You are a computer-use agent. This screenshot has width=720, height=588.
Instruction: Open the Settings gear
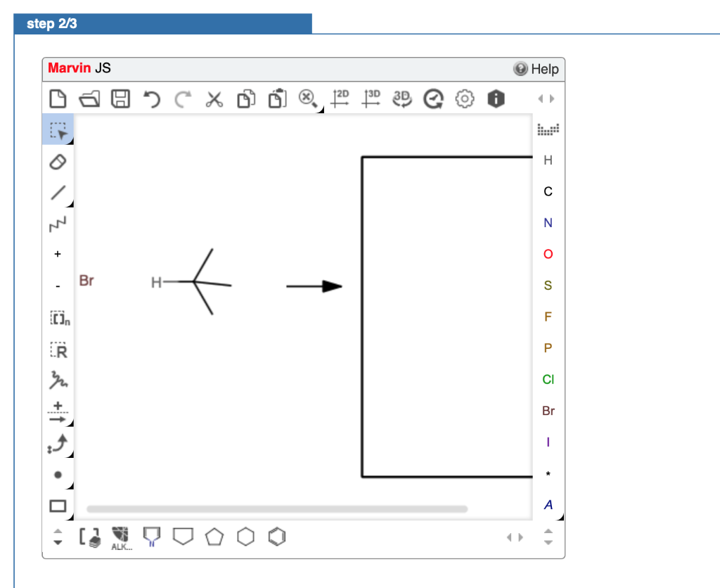pyautogui.click(x=464, y=98)
